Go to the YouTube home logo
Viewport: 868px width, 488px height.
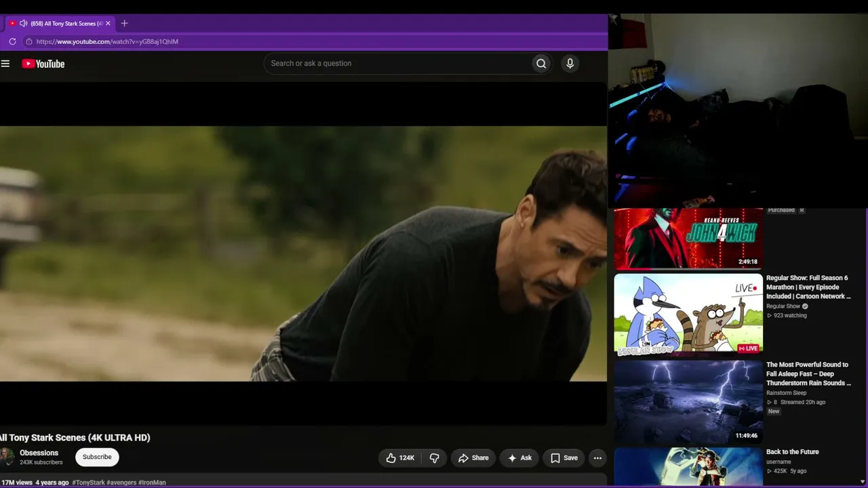(43, 64)
